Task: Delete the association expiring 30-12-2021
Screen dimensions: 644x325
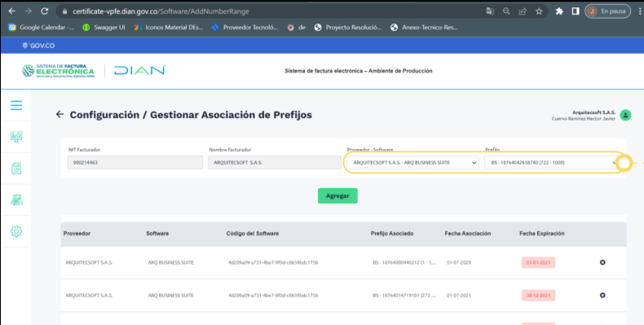Action: 602,295
